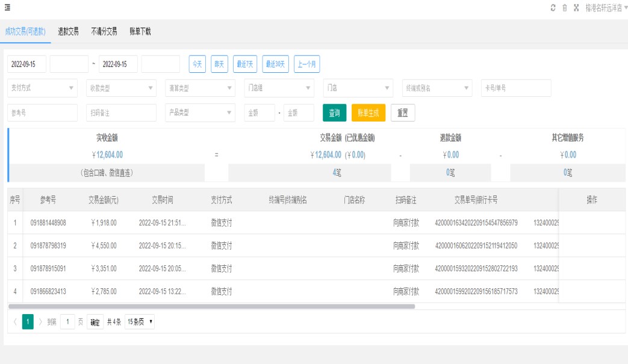Go to next page using right chevron
The width and height of the screenshot is (628, 364).
click(40, 322)
